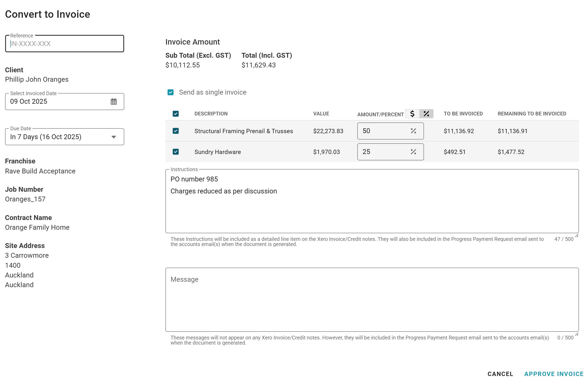Image resolution: width=588 pixels, height=380 pixels.
Task: Switch amount mode to dollar sign
Action: [412, 114]
